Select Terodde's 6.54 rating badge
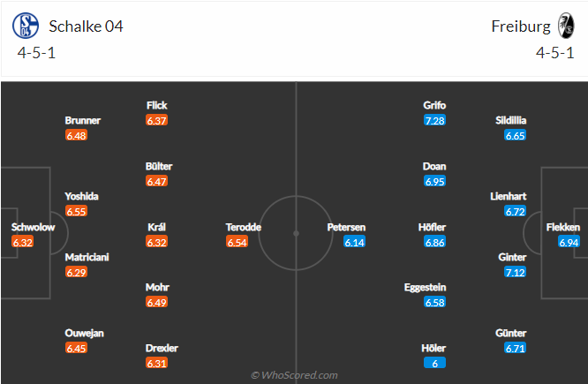Screen dimensions: 588x384 click(x=237, y=242)
